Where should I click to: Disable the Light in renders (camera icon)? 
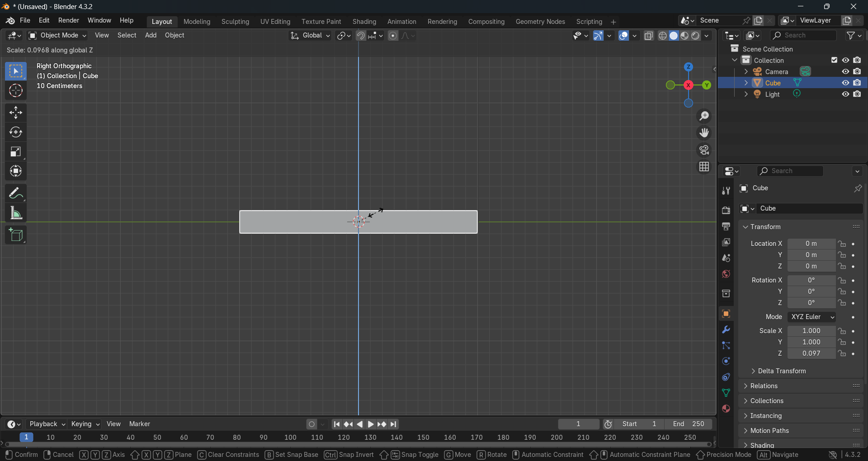click(x=857, y=94)
